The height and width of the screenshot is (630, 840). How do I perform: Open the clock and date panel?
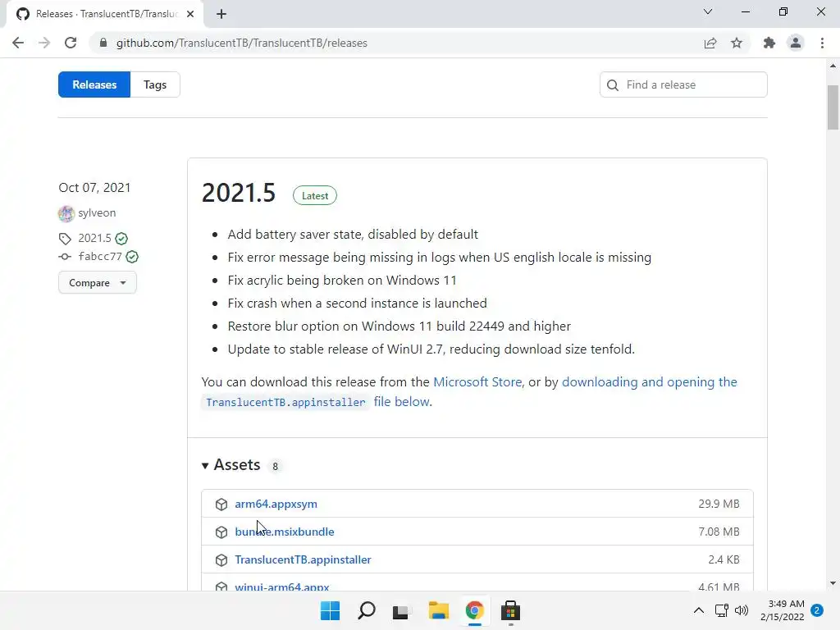(x=782, y=610)
